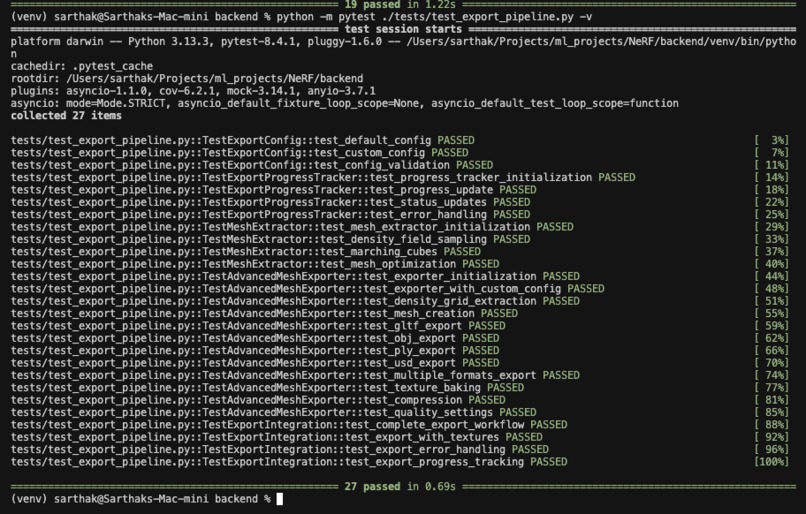
Task: Click the test_status_updates test line
Action: [x=270, y=202]
